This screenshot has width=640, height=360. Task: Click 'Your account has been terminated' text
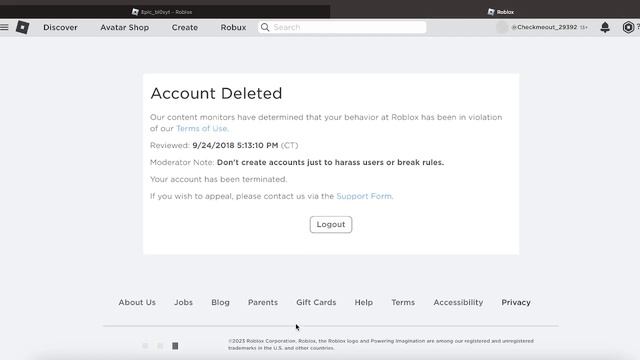(x=218, y=179)
